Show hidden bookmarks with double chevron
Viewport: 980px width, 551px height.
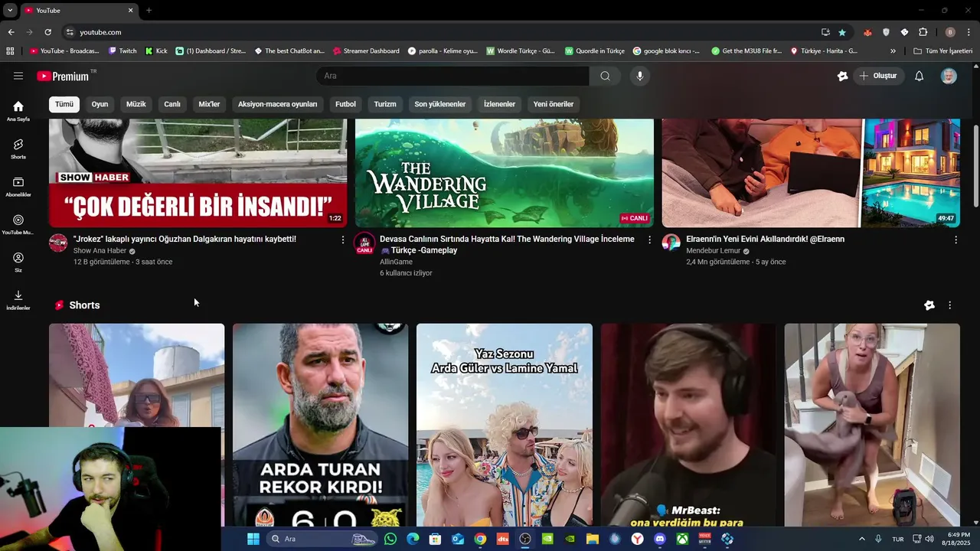click(893, 51)
